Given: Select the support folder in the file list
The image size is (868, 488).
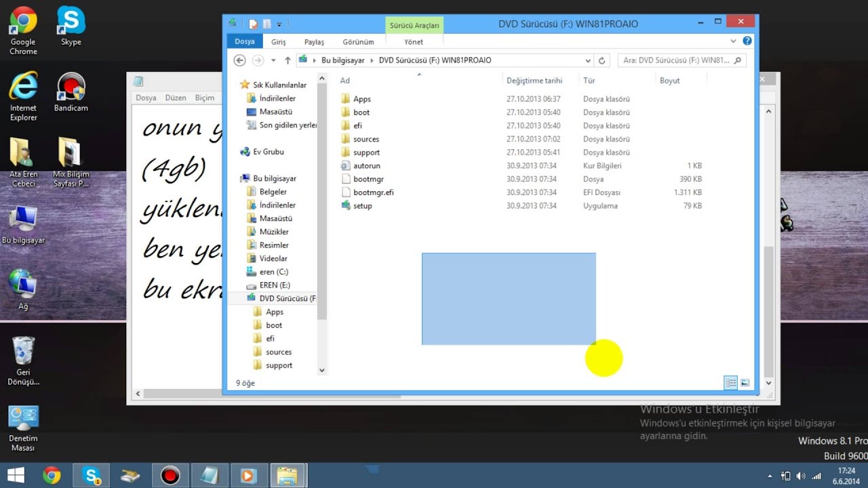Looking at the screenshot, I should (366, 152).
